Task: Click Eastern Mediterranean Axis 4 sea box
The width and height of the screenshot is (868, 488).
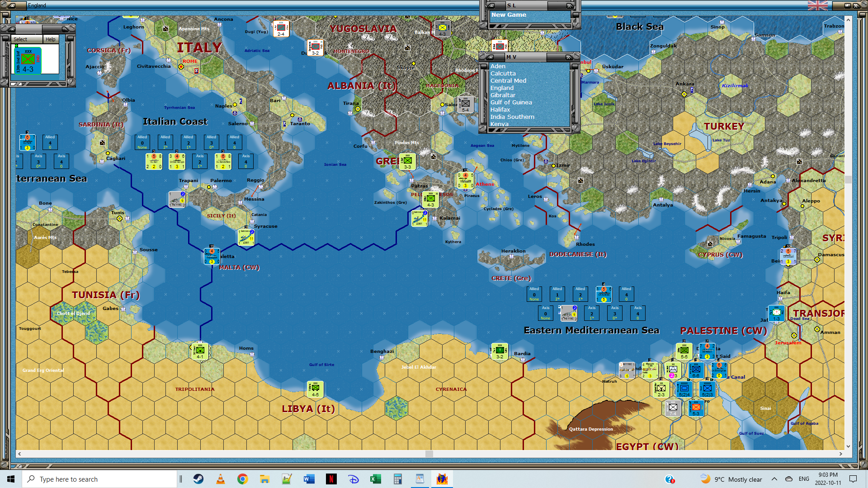Action: point(638,313)
